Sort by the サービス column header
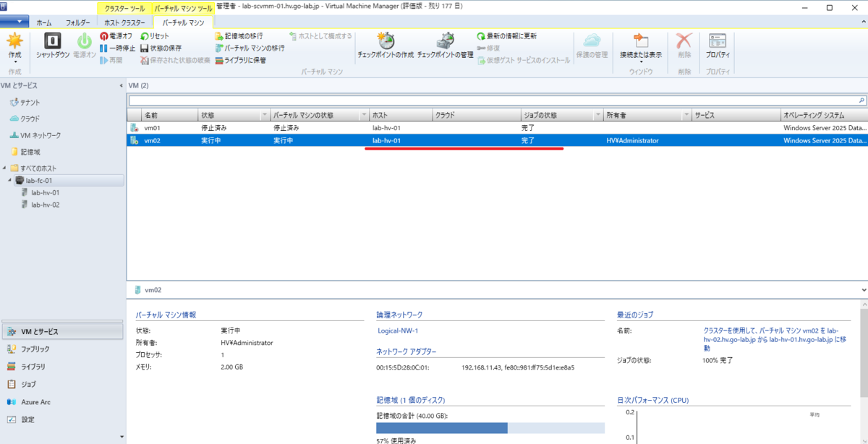This screenshot has width=868, height=444. (736, 115)
